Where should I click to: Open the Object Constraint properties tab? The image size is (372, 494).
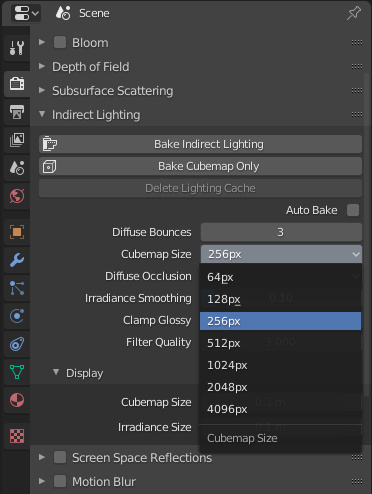click(17, 344)
